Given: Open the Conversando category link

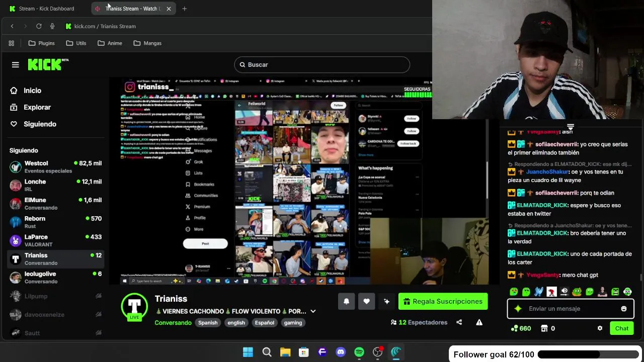Looking at the screenshot, I should coord(173,323).
